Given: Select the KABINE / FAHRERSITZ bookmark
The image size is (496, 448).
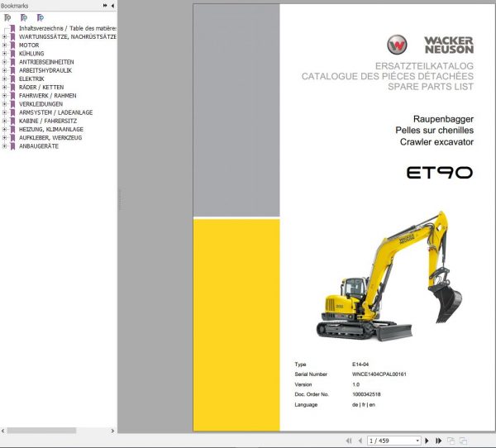Looking at the screenshot, I should (48, 121).
